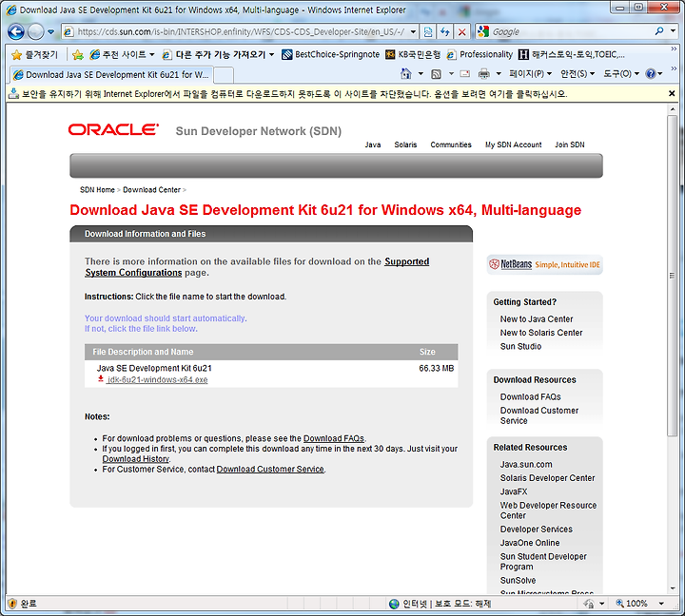Open the Join SDN link
The height and width of the screenshot is (616, 685).
570,144
